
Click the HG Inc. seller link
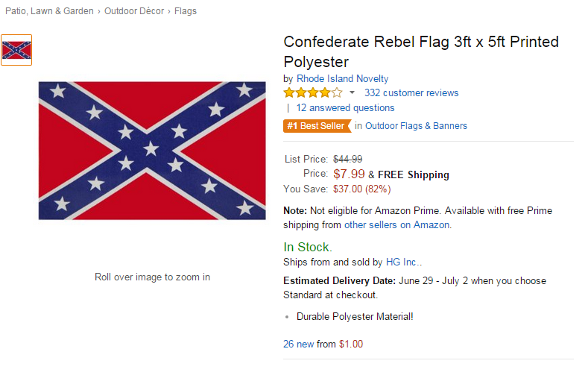tap(403, 262)
